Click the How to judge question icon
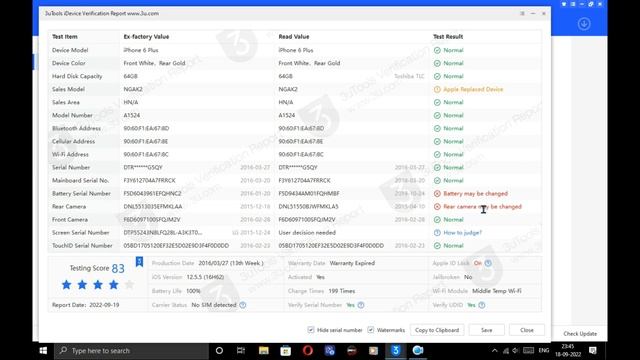Screen dimensions: 640x360 click(x=437, y=233)
